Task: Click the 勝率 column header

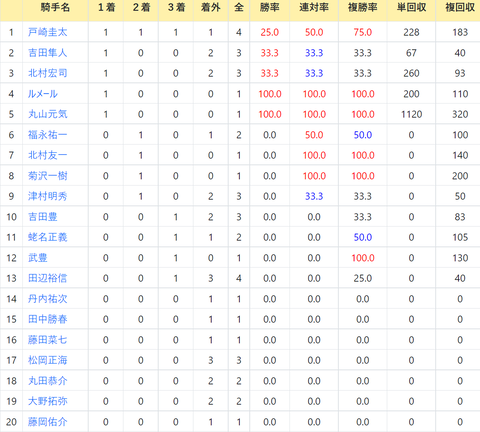Action: [x=270, y=7]
